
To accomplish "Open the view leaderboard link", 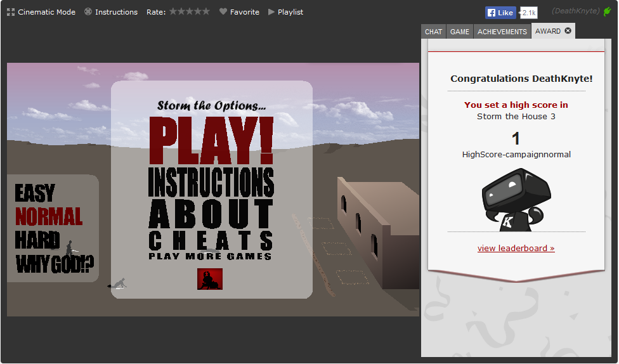I will pyautogui.click(x=516, y=249).
